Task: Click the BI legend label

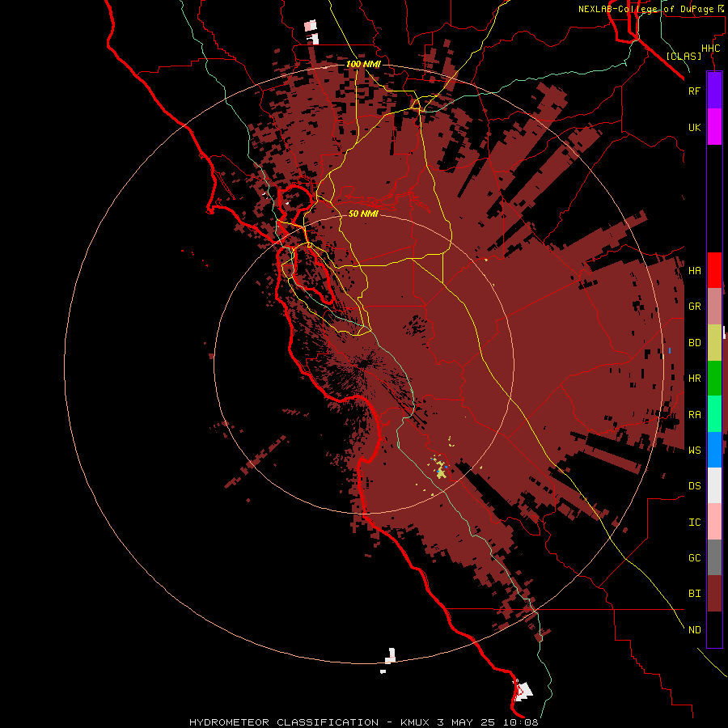Action: 694,594
